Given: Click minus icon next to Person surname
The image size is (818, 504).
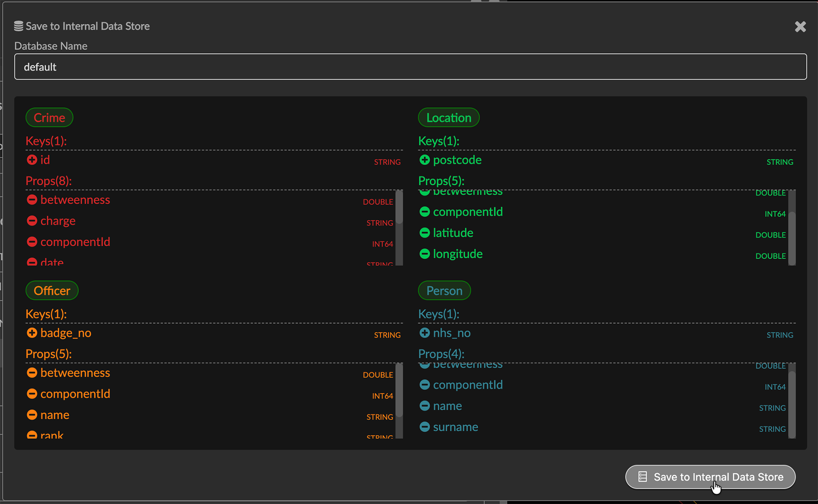Looking at the screenshot, I should click(424, 427).
